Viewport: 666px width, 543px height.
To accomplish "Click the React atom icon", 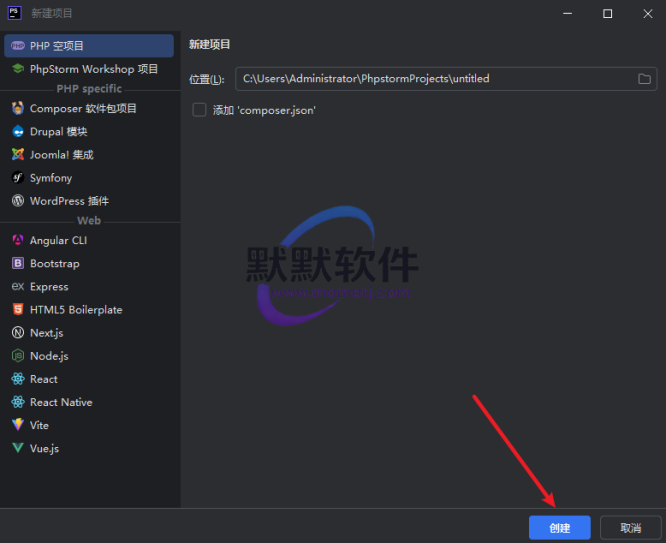I will click(18, 379).
